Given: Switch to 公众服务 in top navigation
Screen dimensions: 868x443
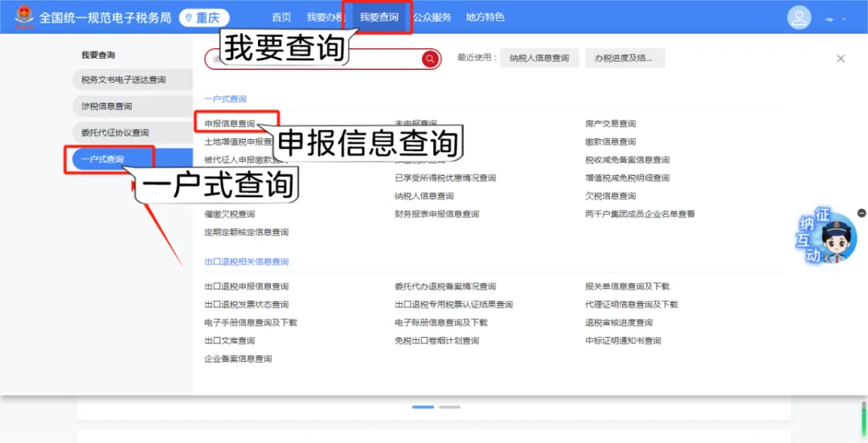Looking at the screenshot, I should point(432,17).
